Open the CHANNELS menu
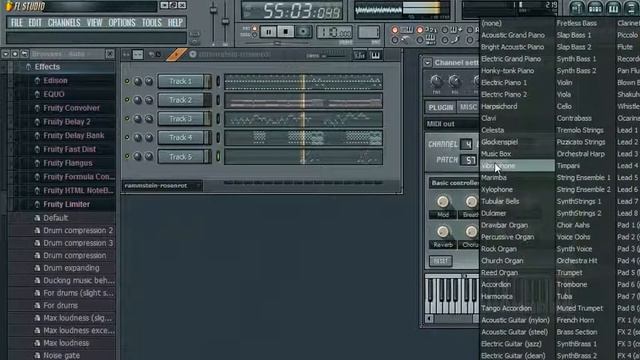Image resolution: width=640 pixels, height=360 pixels. click(x=64, y=22)
